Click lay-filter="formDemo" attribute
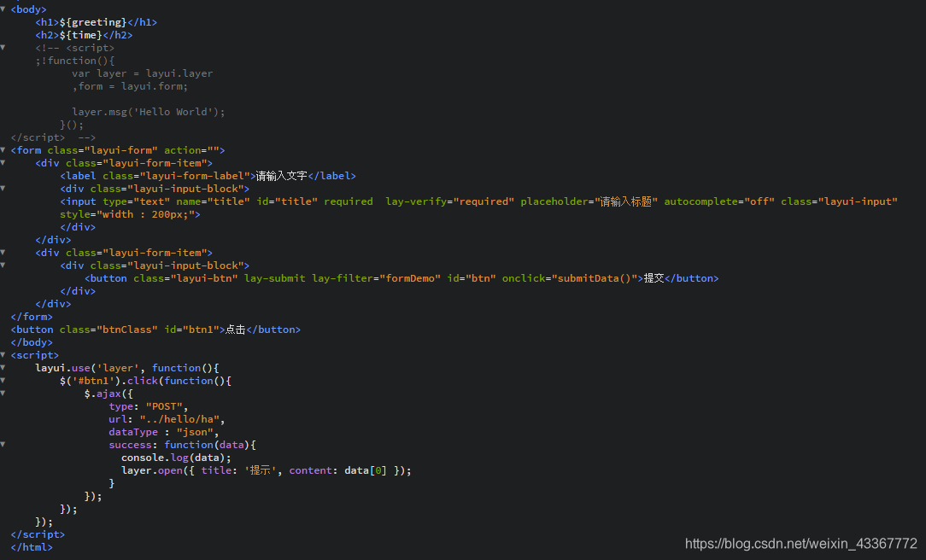The image size is (926, 560). 376,278
